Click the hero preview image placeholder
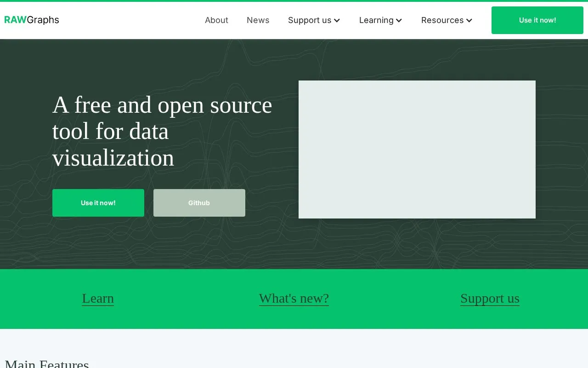The height and width of the screenshot is (368, 588). pyautogui.click(x=417, y=149)
